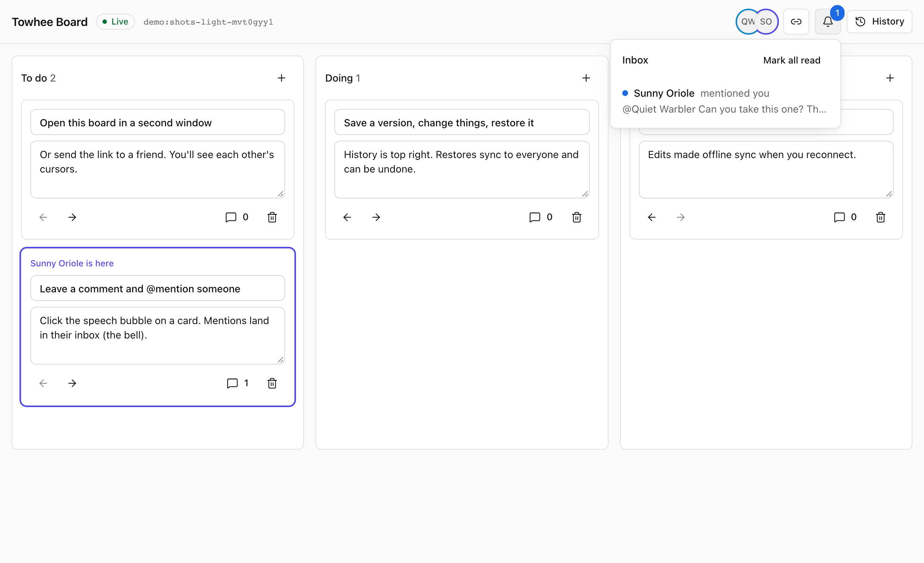Viewport: 924px width, 563px height.
Task: Click board ID 'demo:shots-light-mvt0gyyl'
Action: (x=208, y=22)
